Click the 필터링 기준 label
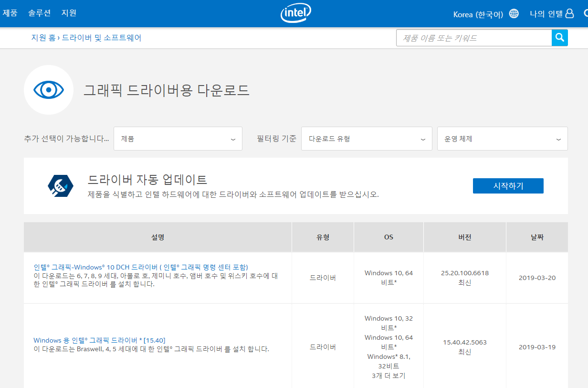This screenshot has width=588, height=388. tap(276, 139)
